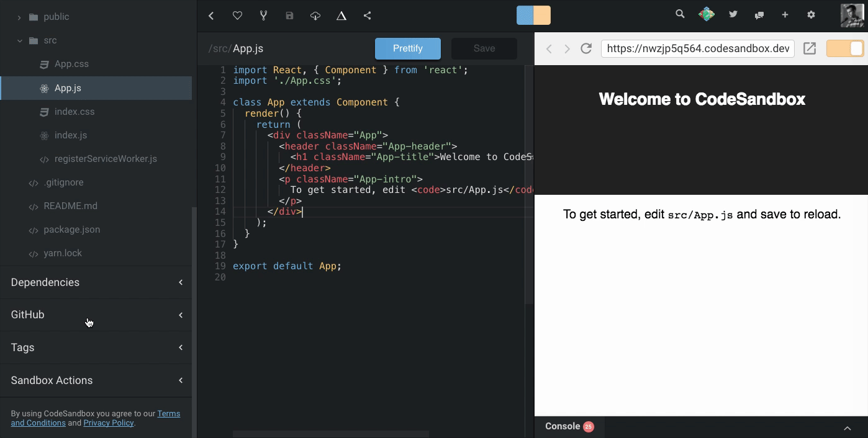
Task: Click the search magnifier icon
Action: coord(680,14)
